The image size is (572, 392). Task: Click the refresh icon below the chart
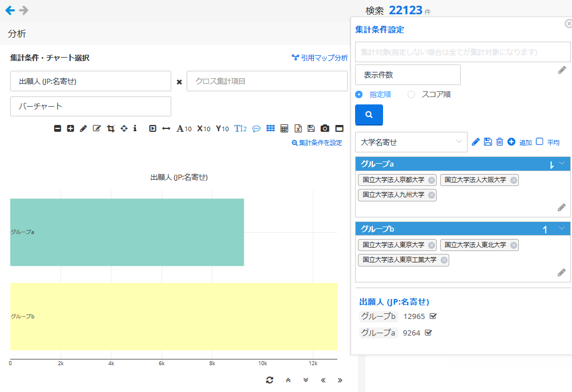click(x=269, y=381)
